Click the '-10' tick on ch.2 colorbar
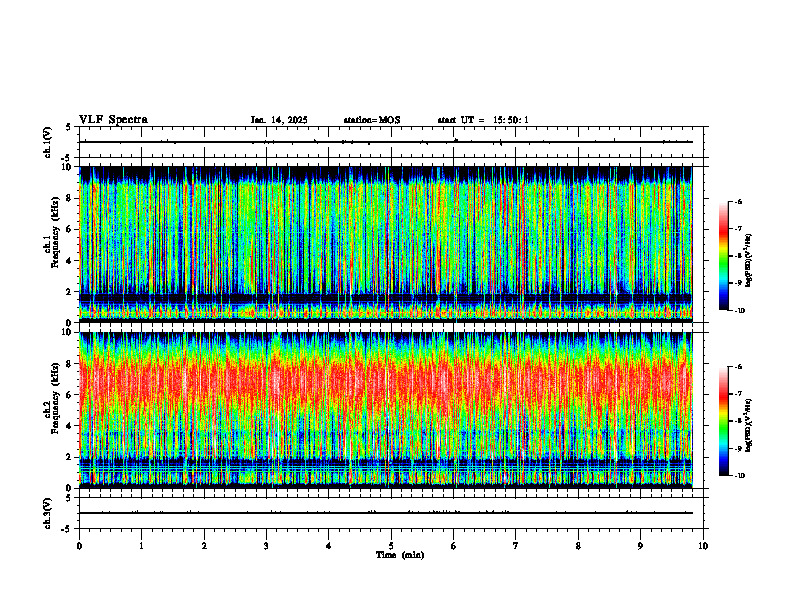792x612 pixels. click(740, 476)
